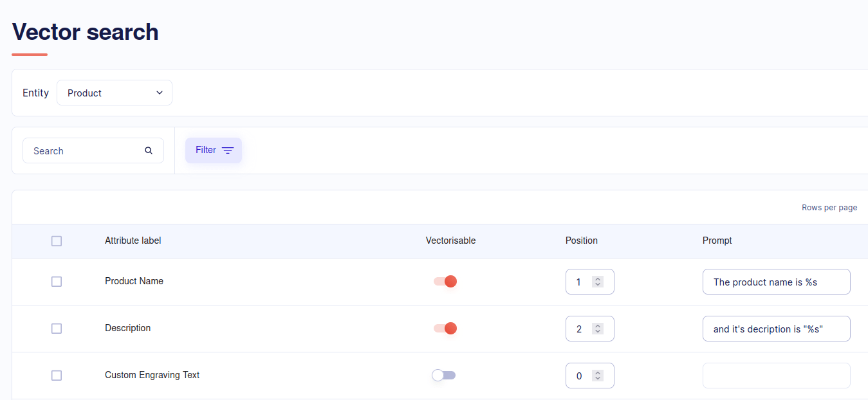Click the Filter funnel icon

(x=229, y=150)
